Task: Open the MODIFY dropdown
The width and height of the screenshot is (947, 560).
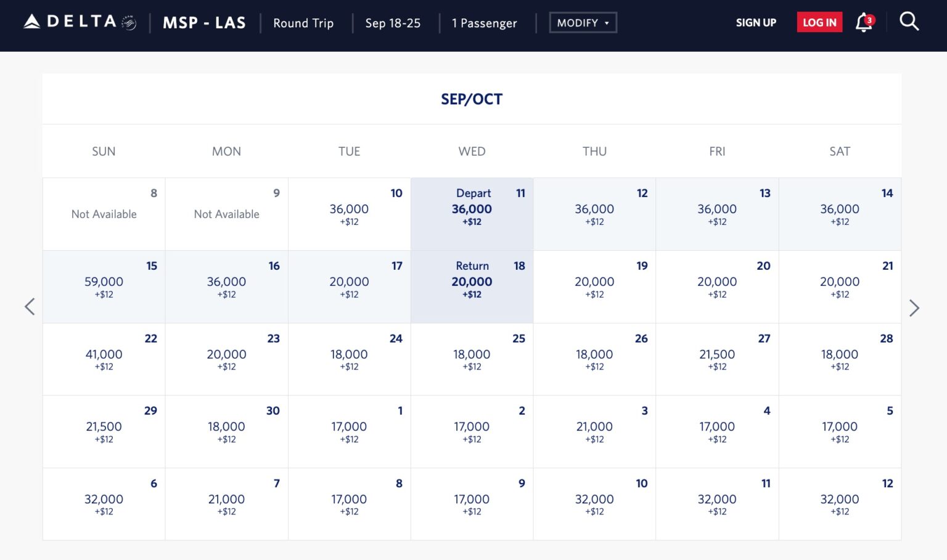Action: [582, 22]
